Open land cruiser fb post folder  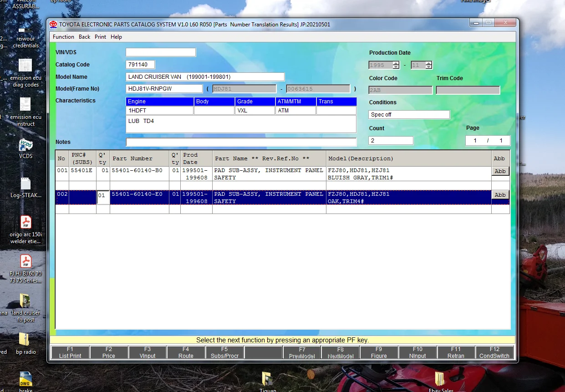coord(25,308)
